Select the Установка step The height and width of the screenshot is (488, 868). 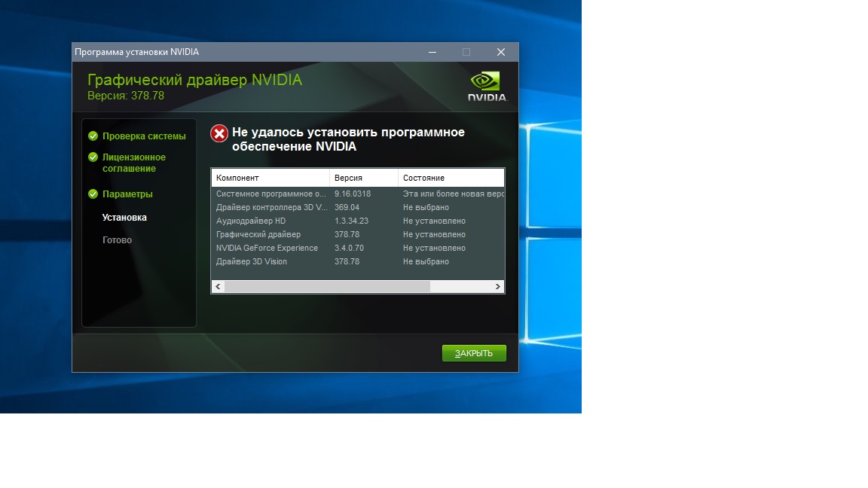[124, 218]
